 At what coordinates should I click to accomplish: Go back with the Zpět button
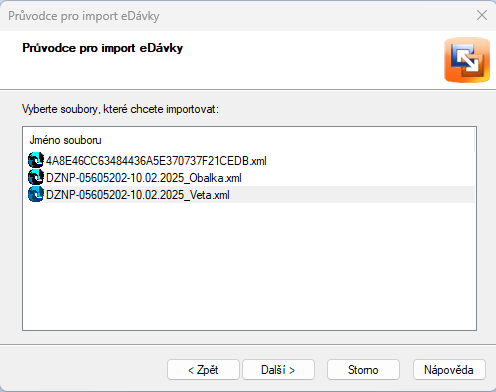coord(203,370)
